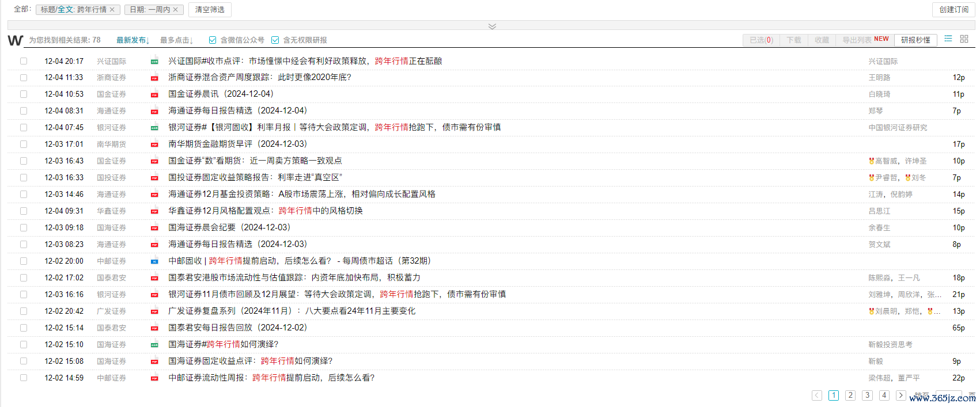Open PDF icon for 浙商证券混合资产周度跟踪
This screenshot has height=407, width=980.
tap(154, 78)
